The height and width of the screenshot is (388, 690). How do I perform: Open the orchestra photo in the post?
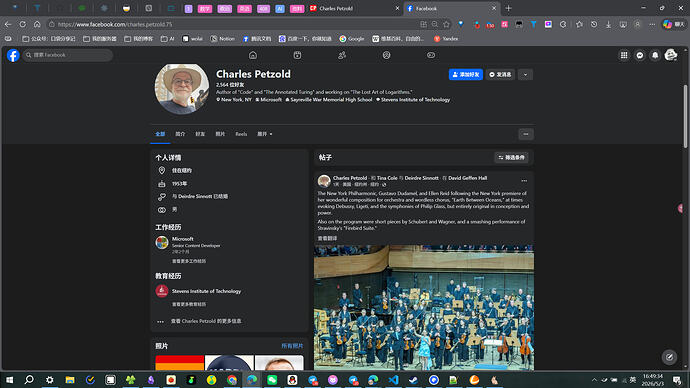[424, 308]
